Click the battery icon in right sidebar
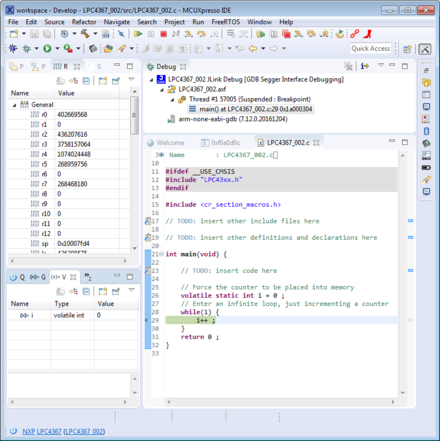This screenshot has width=440, height=441. pos(426,167)
